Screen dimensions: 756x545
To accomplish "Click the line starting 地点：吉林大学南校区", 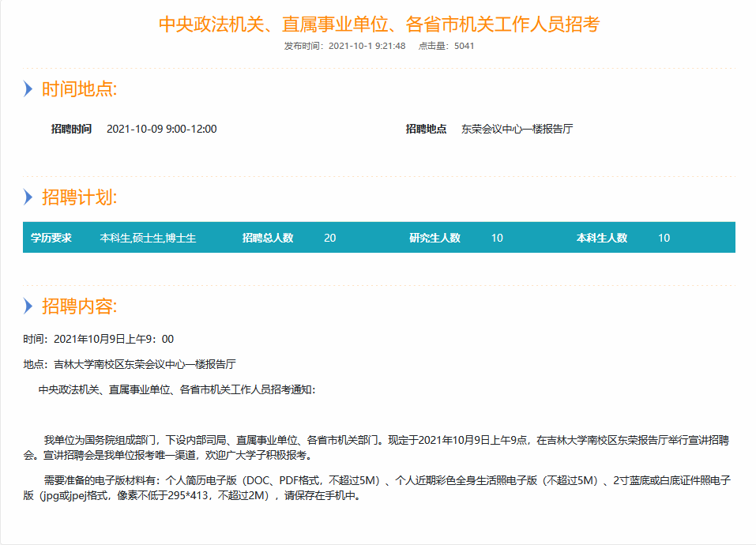I will 130,364.
